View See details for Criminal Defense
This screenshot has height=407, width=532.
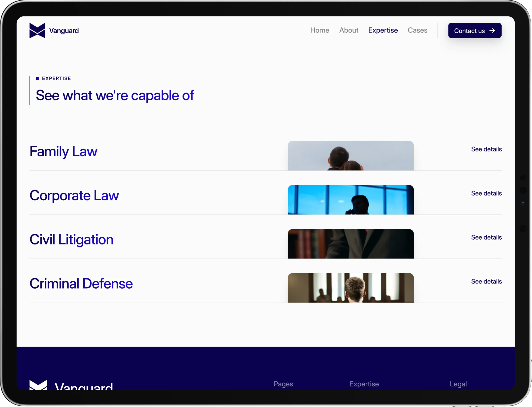486,281
